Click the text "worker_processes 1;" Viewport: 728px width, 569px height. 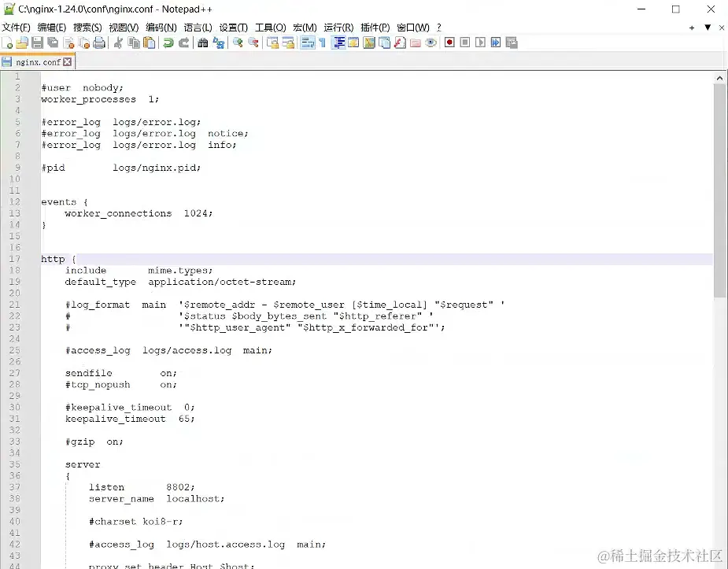coord(100,99)
